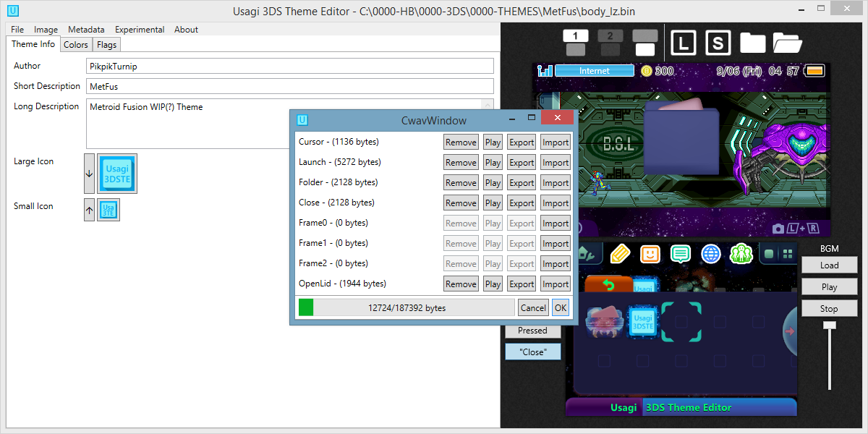This screenshot has width=868, height=434.
Task: Click the camera L+R icon on top screen
Action: click(x=796, y=228)
